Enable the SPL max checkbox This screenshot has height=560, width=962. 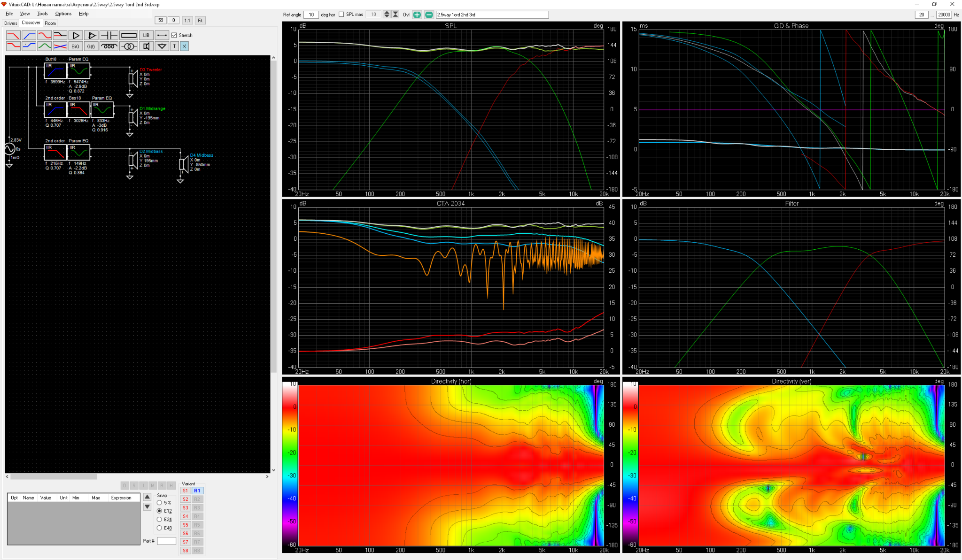[341, 15]
